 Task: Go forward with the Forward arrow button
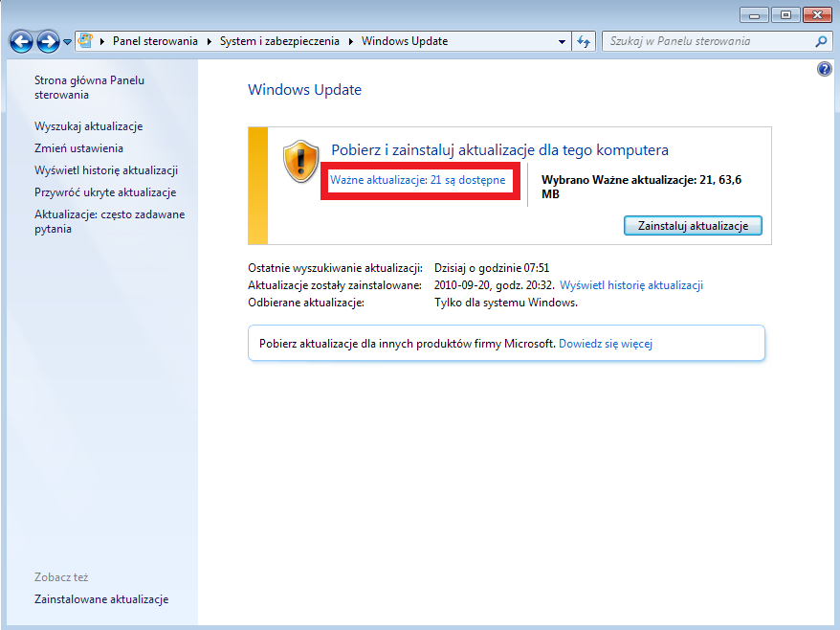[x=48, y=41]
